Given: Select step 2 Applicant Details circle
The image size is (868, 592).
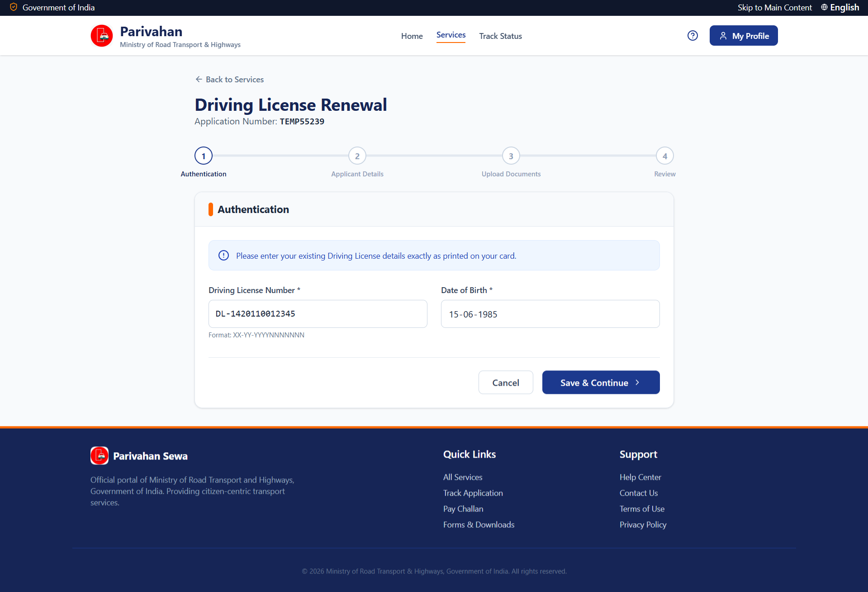Looking at the screenshot, I should [357, 156].
